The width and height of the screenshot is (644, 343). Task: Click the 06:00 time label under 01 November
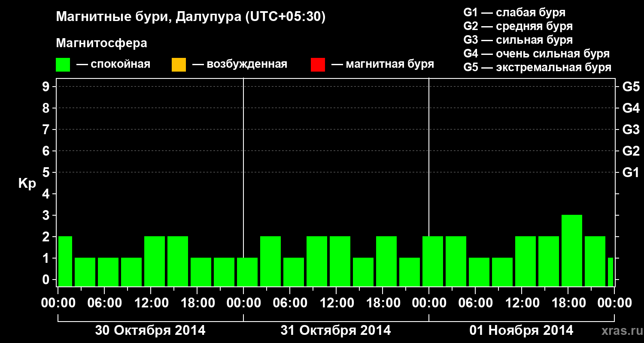(x=476, y=303)
